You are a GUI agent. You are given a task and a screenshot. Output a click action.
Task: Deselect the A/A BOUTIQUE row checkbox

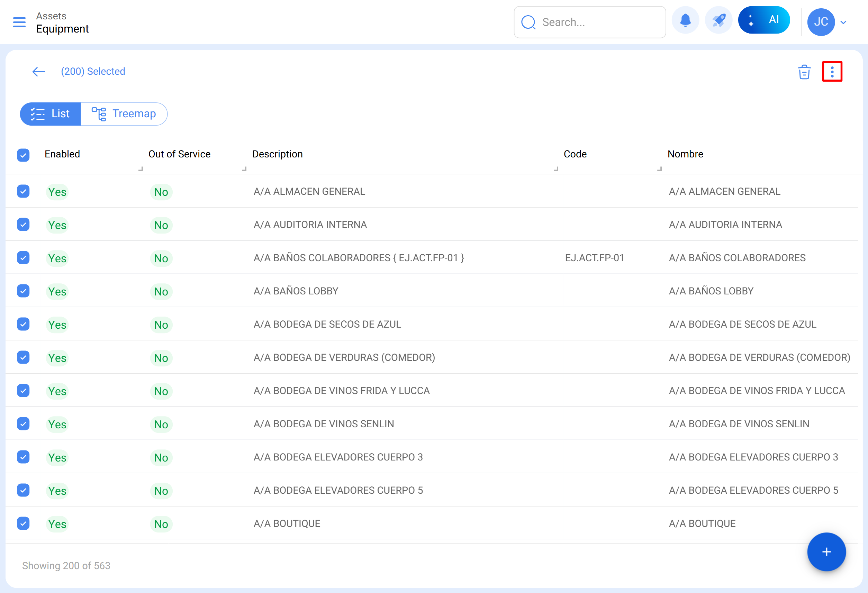[23, 523]
